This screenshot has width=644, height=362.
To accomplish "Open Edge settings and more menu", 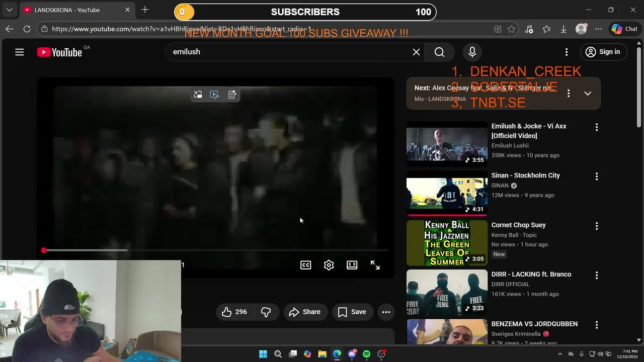I will pos(598,29).
